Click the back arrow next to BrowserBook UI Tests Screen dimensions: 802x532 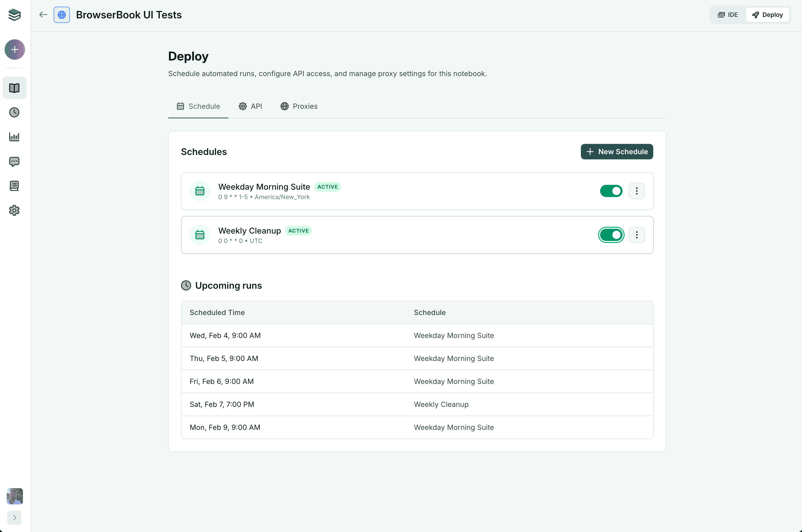[43, 15]
